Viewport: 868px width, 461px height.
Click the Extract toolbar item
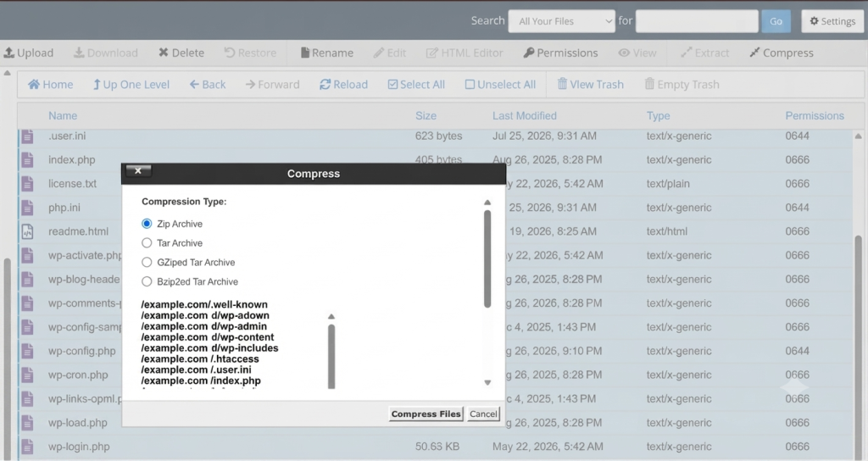pos(704,53)
